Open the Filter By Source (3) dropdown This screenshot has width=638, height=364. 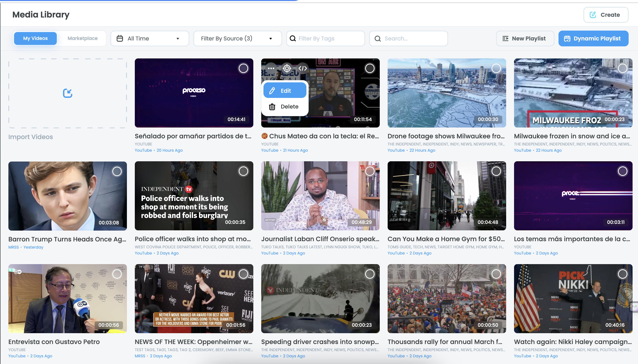click(x=238, y=38)
